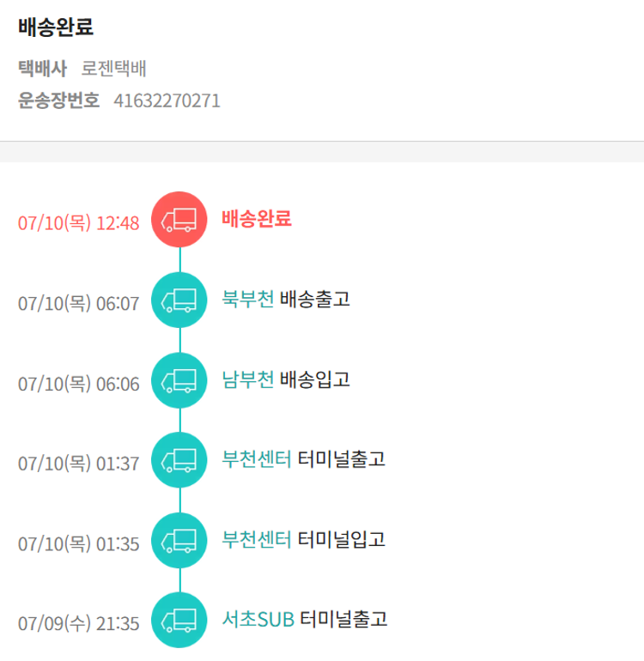This screenshot has width=644, height=661.
Task: Click the truck icon beside 북부천 배송출고
Action: (x=179, y=300)
